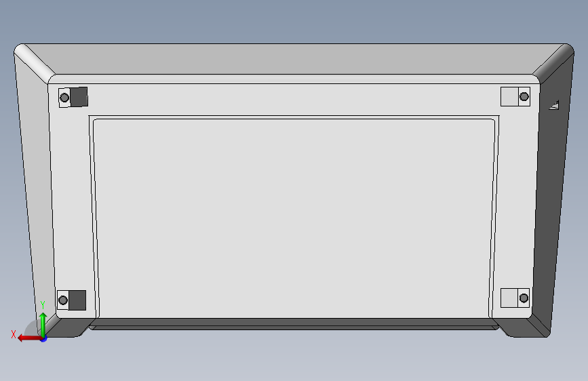588x381 pixels.
Task: Click the green Y axis arrow
Action: click(x=43, y=323)
